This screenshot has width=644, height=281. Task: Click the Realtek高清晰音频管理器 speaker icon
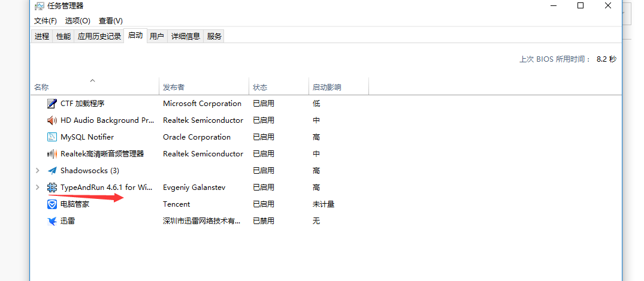click(x=52, y=154)
